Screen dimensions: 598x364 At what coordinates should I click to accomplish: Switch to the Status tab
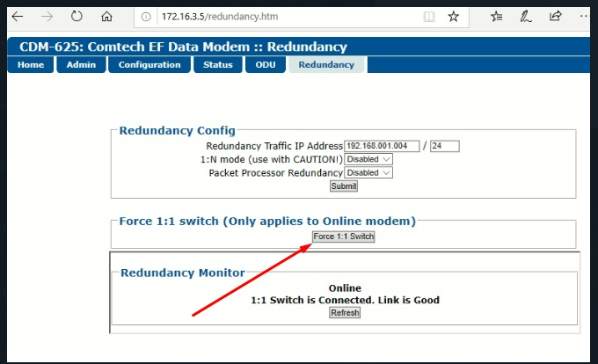(218, 65)
